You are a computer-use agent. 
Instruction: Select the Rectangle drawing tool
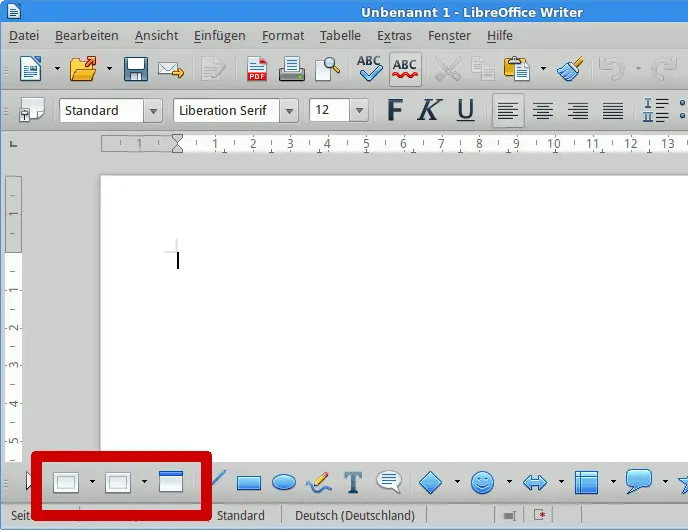pos(248,483)
